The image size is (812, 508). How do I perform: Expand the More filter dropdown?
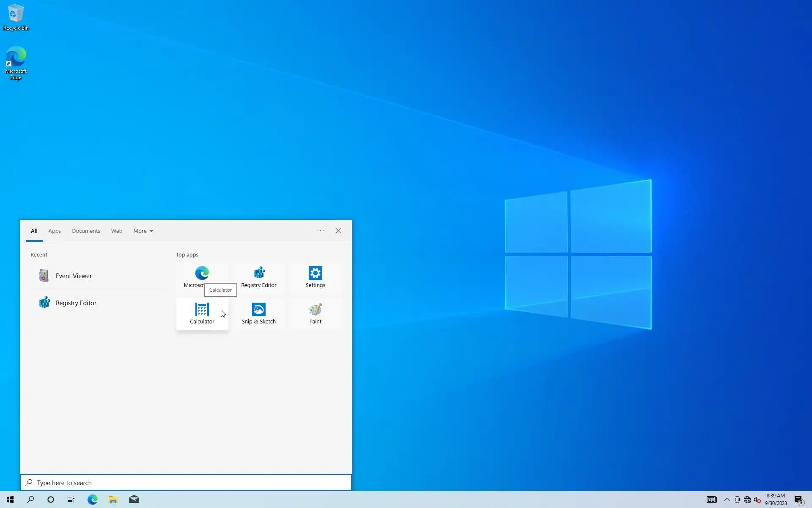tap(143, 231)
